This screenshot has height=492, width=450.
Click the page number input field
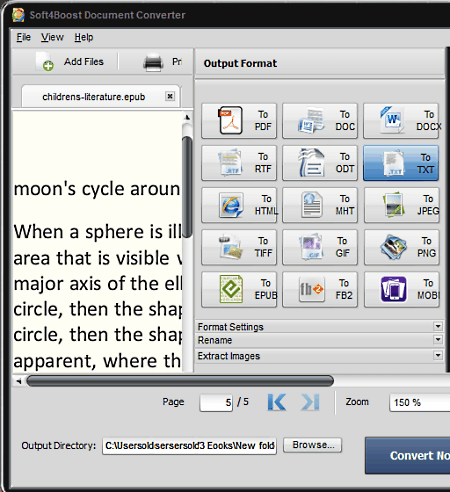[216, 403]
